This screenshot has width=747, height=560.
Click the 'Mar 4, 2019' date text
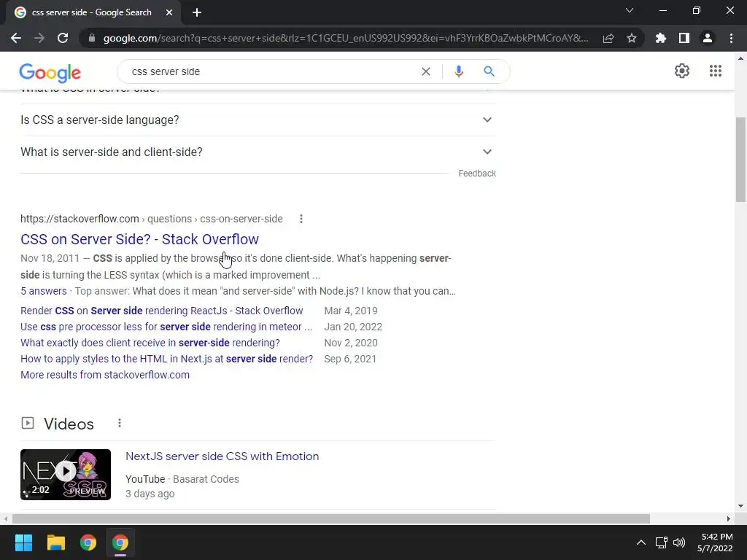(x=351, y=311)
